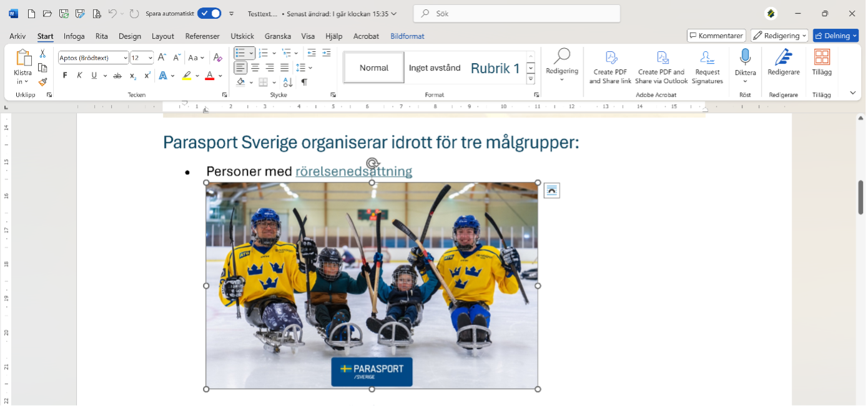The width and height of the screenshot is (868, 408).
Task: Open the Arkiv menu
Action: point(17,36)
